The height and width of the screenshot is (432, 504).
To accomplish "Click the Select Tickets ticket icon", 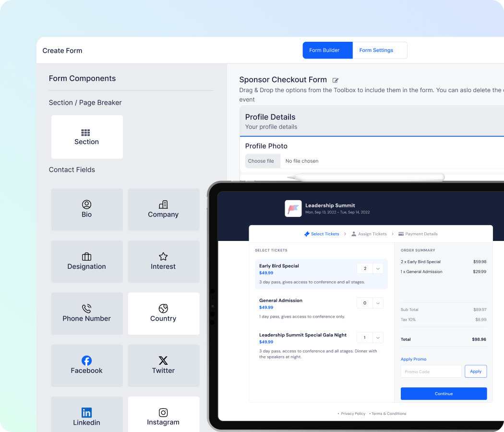I will 307,234.
